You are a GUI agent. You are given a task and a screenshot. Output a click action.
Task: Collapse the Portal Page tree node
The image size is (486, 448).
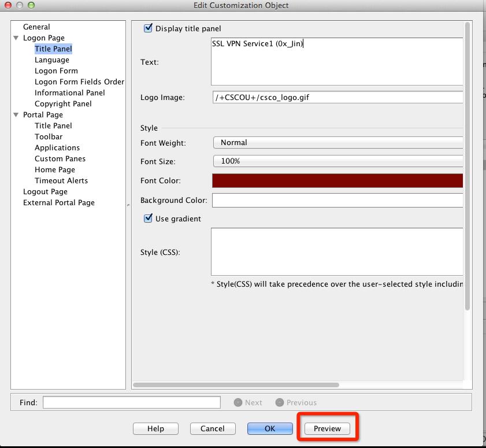(16, 115)
